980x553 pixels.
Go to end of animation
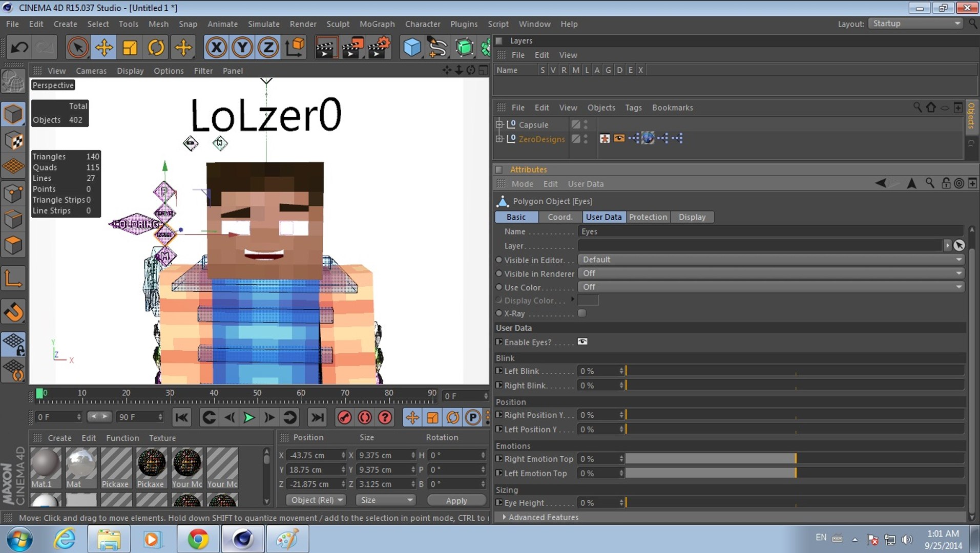[318, 418]
